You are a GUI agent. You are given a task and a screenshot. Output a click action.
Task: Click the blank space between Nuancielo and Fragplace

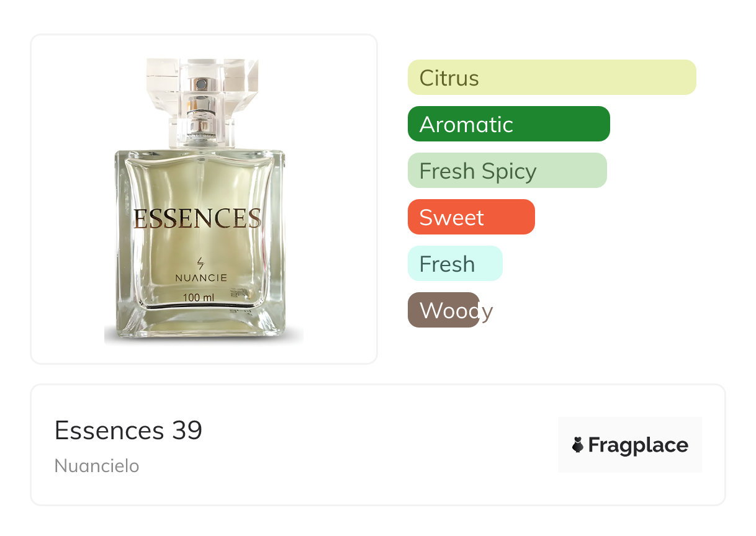(348, 459)
